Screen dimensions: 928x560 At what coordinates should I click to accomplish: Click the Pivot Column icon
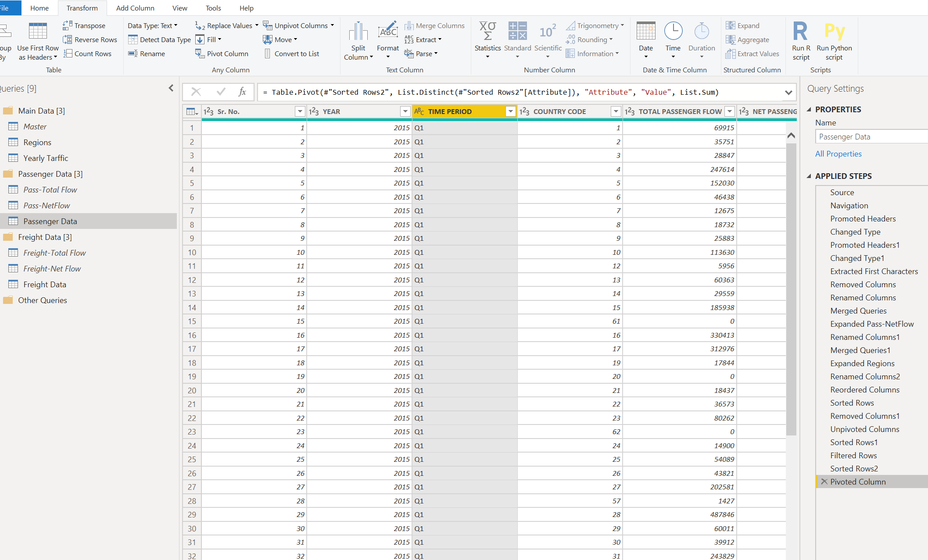(200, 54)
